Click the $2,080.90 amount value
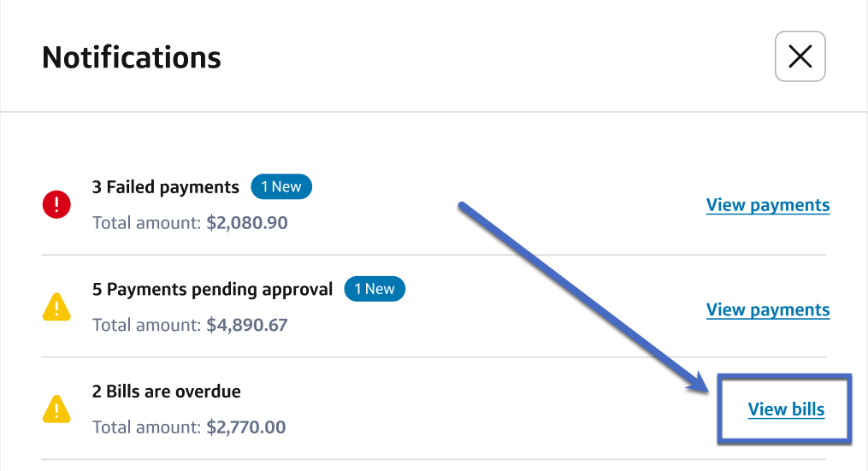This screenshot has height=471, width=868. coord(247,223)
